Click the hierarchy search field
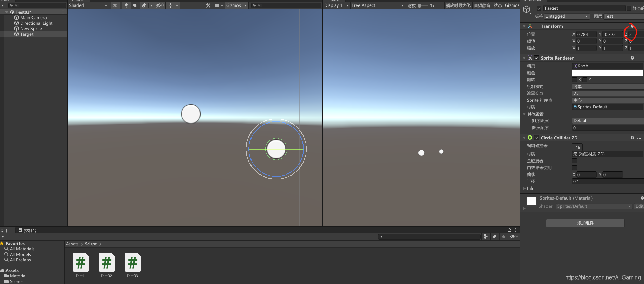This screenshot has width=644, height=284. pyautogui.click(x=37, y=5)
